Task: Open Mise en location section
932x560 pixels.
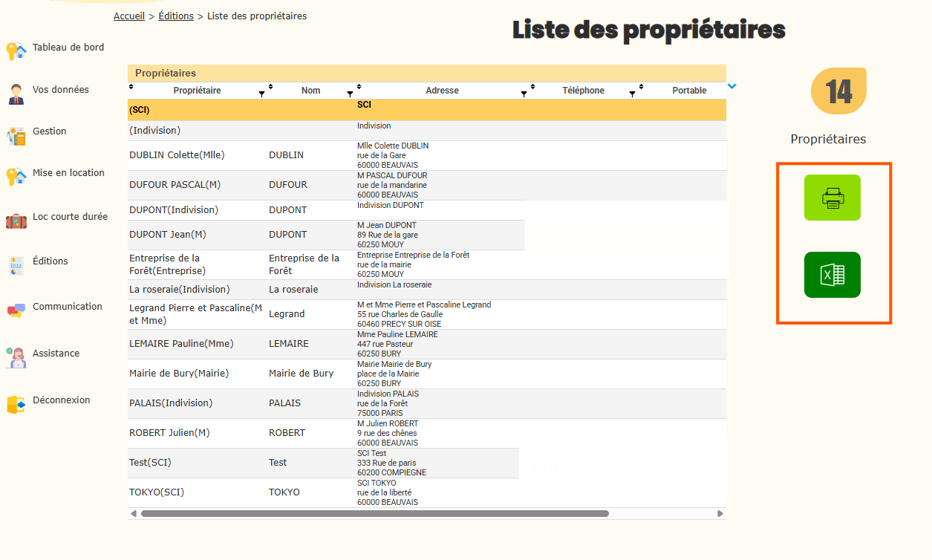Action: pyautogui.click(x=68, y=173)
